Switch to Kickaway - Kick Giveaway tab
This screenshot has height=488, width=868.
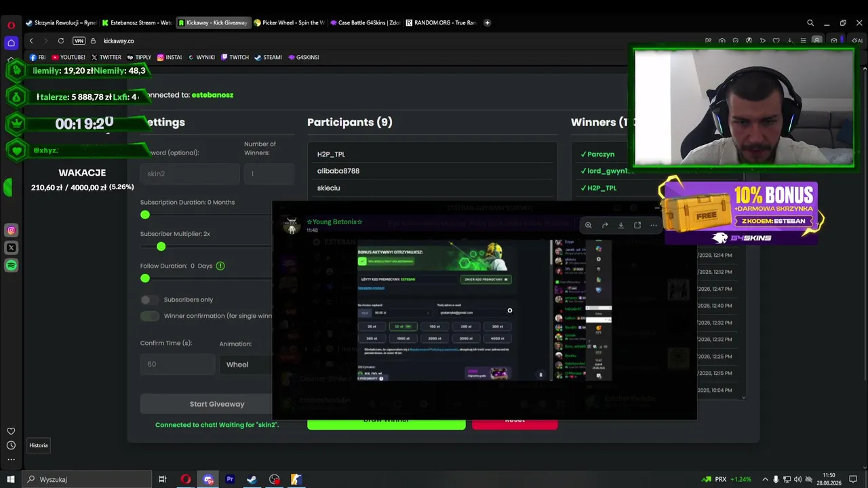(213, 22)
